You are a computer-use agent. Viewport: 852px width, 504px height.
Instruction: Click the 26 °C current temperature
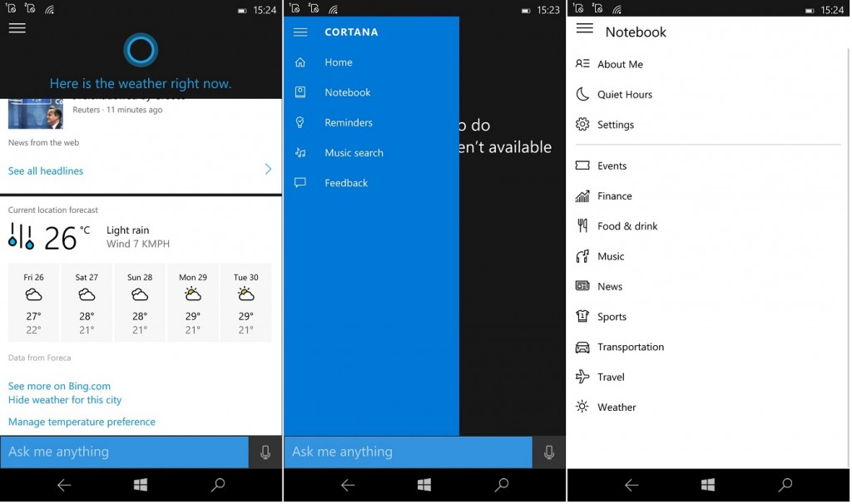(x=67, y=238)
